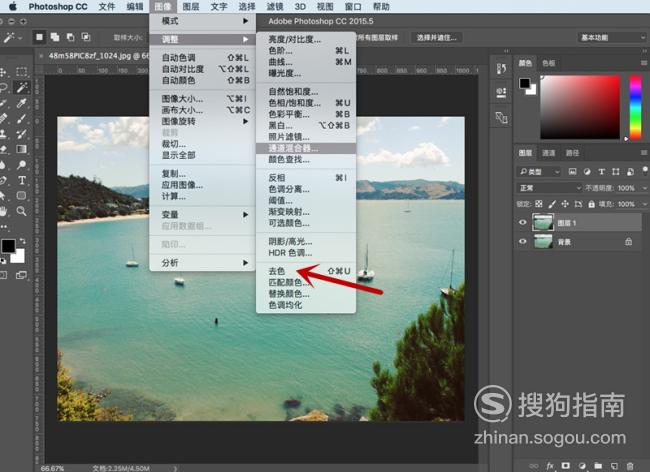650x472 pixels.
Task: Toggle layer filtering switch on/off
Action: (x=645, y=170)
